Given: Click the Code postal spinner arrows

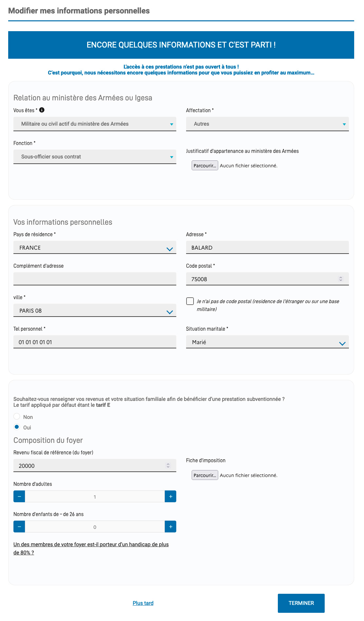Looking at the screenshot, I should (x=341, y=279).
